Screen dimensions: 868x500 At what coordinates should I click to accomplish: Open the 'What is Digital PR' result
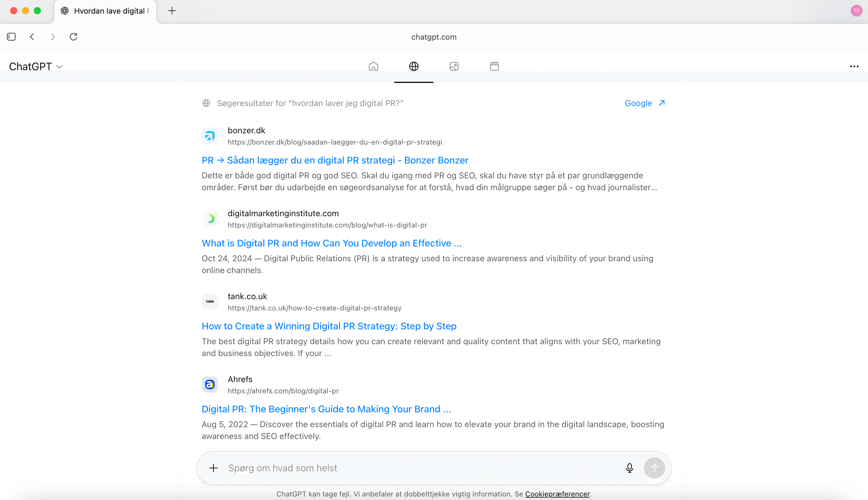pos(331,243)
